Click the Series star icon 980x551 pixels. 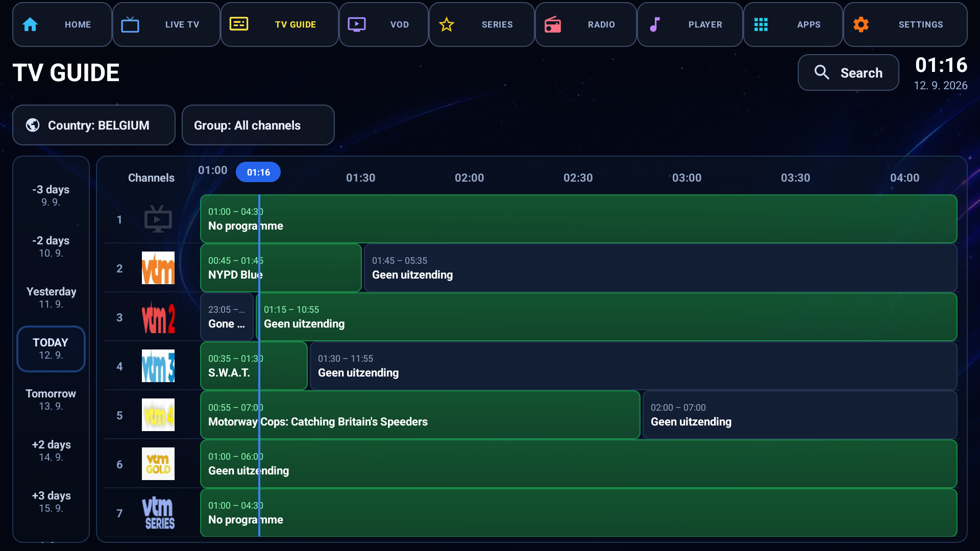tap(447, 24)
